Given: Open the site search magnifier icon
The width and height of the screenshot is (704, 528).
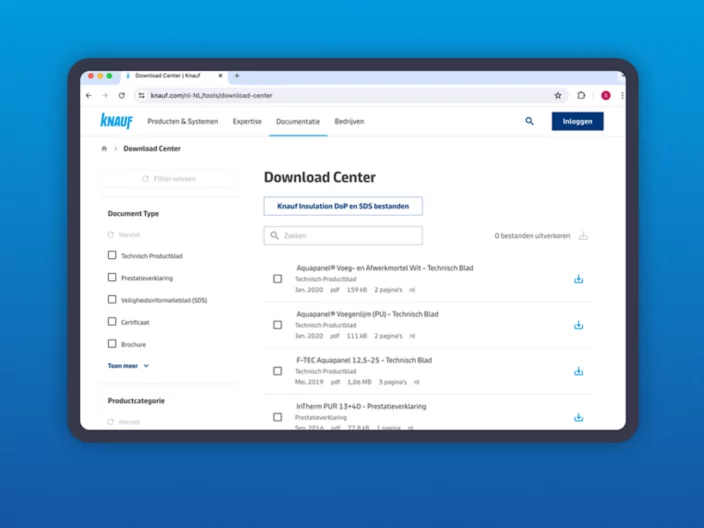Looking at the screenshot, I should point(529,121).
